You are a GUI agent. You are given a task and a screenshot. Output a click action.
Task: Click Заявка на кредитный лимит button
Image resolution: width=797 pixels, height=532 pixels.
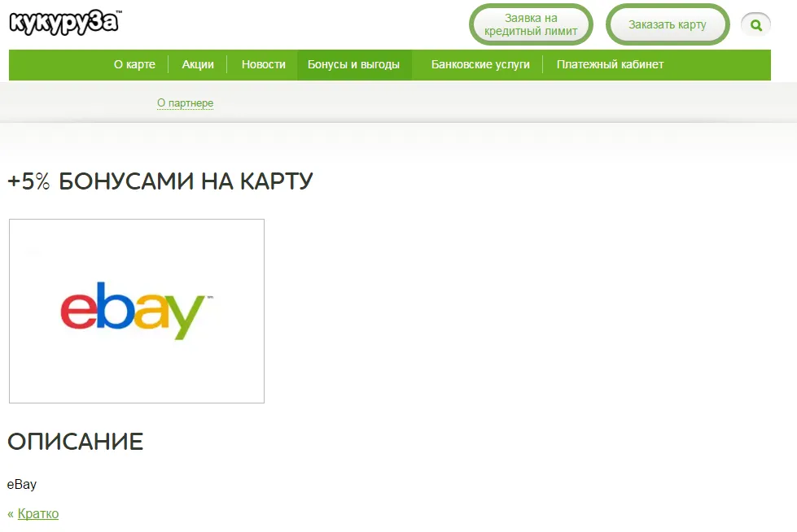tap(531, 24)
